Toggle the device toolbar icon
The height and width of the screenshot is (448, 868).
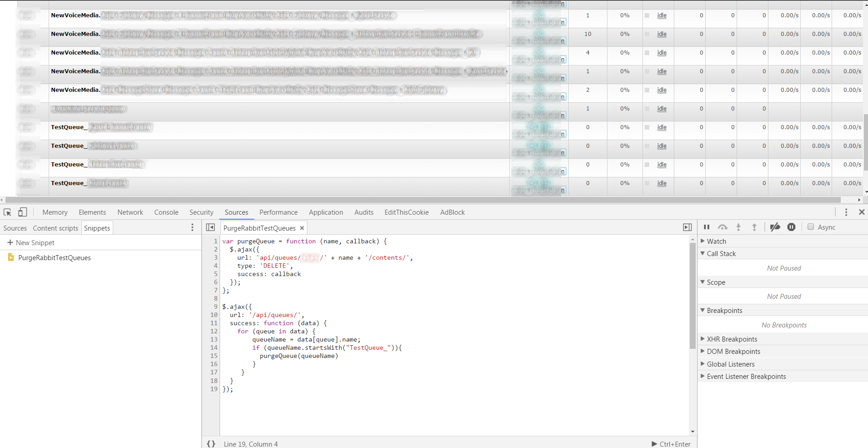22,212
